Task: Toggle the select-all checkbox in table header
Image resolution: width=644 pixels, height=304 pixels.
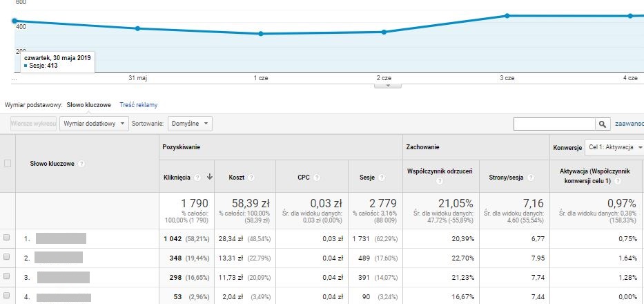Action: [x=8, y=164]
